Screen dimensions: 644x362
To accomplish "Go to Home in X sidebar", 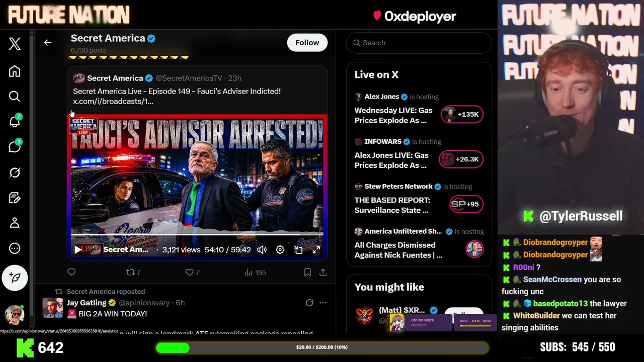I will pos(15,71).
